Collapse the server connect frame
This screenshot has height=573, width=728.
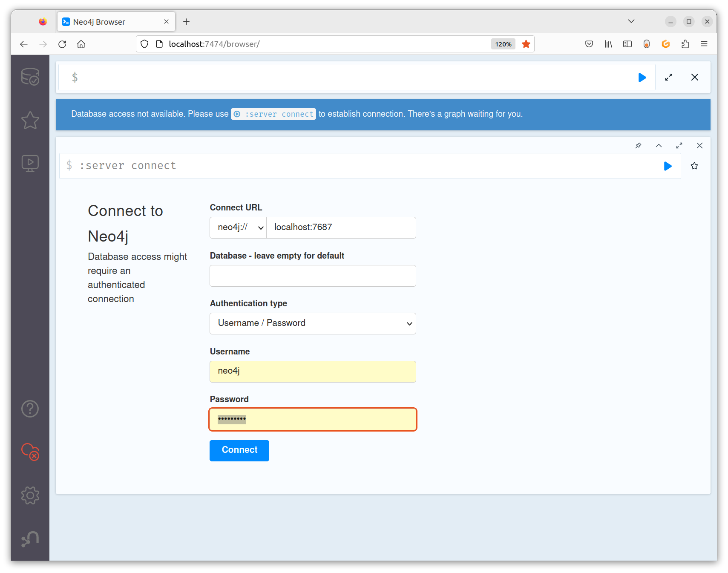(659, 146)
